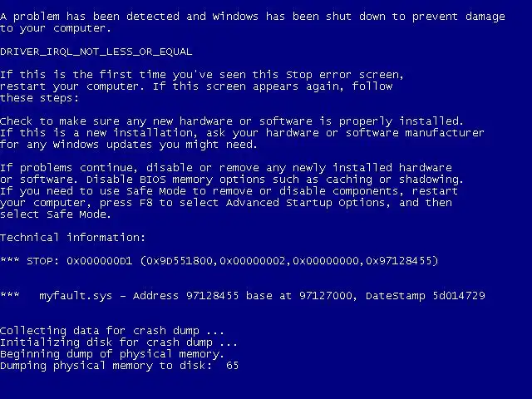Click the Initializing disk for crash dump line

[x=119, y=342]
